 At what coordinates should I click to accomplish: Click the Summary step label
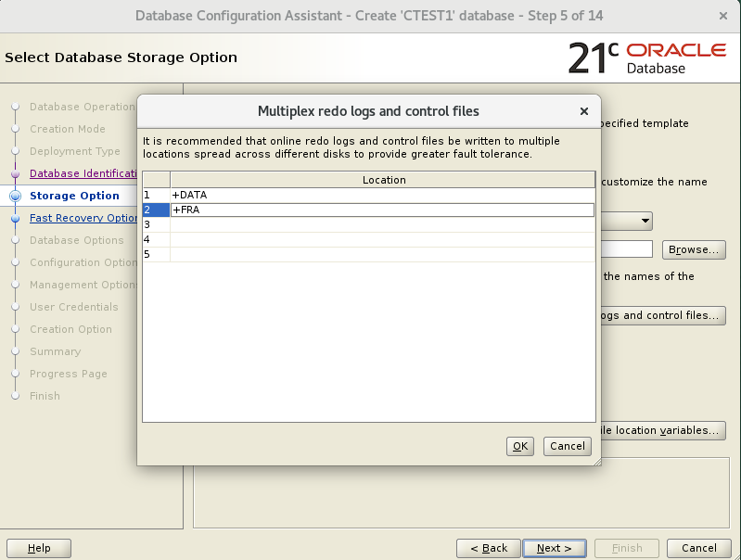click(56, 351)
